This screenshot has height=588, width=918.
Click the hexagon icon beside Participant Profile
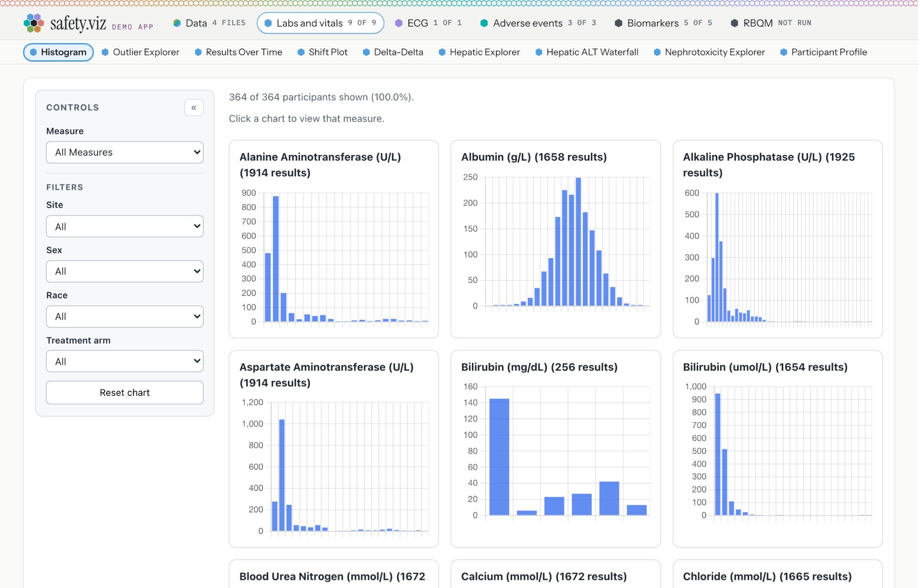click(x=784, y=52)
